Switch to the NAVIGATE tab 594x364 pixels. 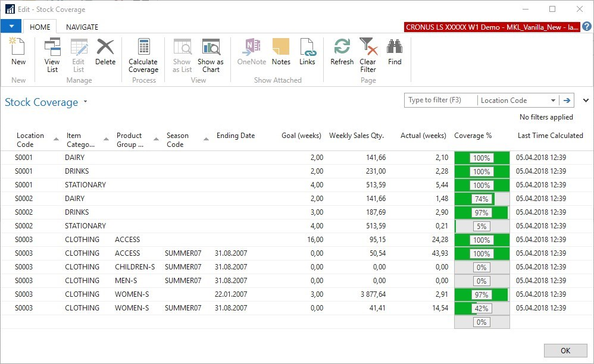[82, 27]
